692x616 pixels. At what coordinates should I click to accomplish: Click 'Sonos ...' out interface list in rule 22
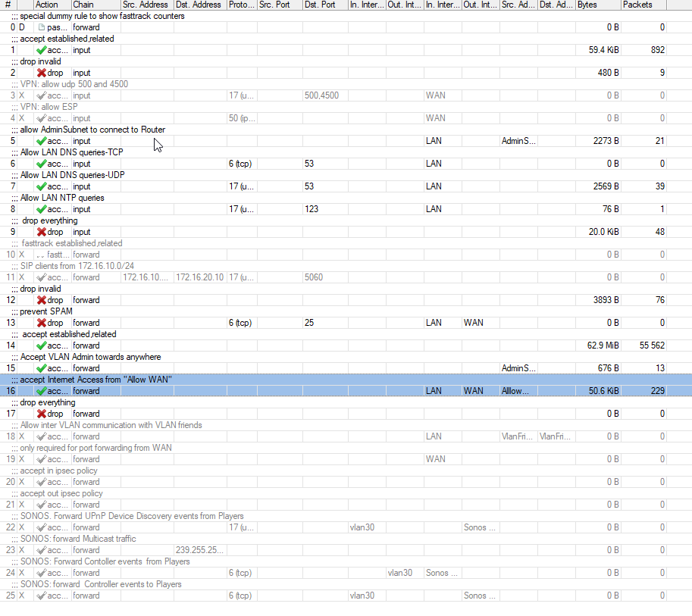coord(480,527)
